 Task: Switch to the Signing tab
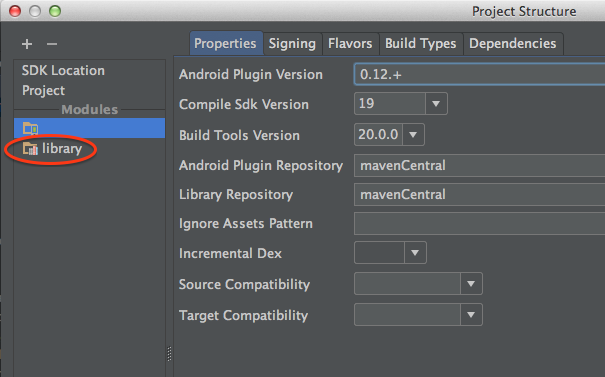(292, 44)
